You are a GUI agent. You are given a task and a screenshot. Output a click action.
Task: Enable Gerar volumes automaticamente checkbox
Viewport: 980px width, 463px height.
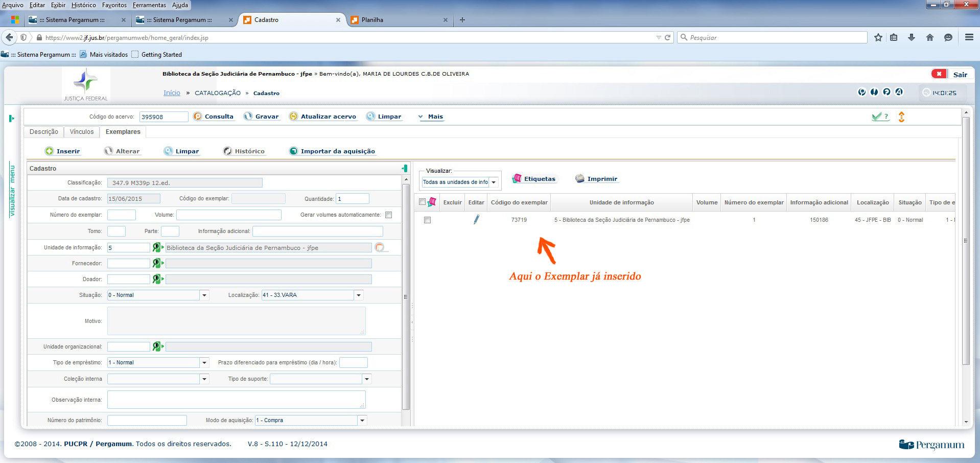click(389, 215)
